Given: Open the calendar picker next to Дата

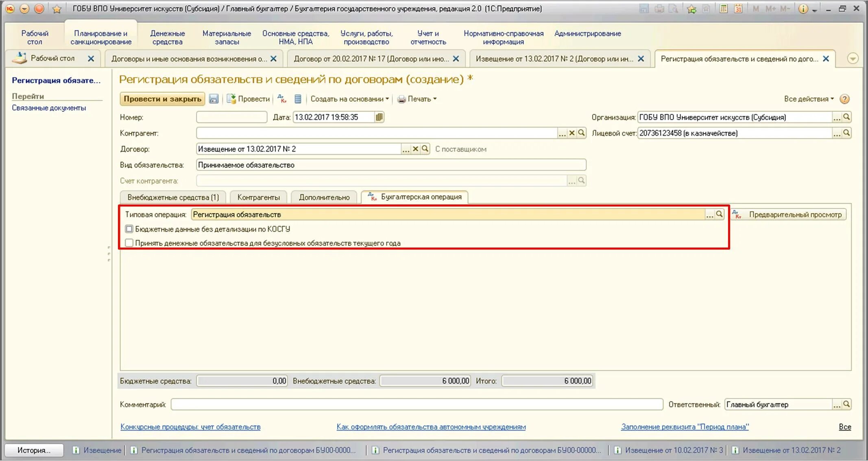Looking at the screenshot, I should [x=379, y=117].
